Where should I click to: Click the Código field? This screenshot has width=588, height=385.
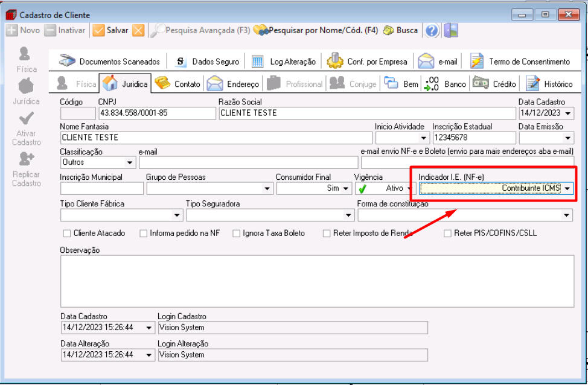[x=78, y=113]
